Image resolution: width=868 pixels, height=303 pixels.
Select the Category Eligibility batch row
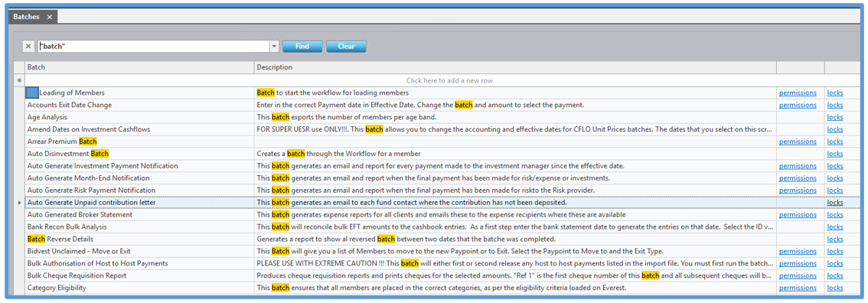click(139, 288)
